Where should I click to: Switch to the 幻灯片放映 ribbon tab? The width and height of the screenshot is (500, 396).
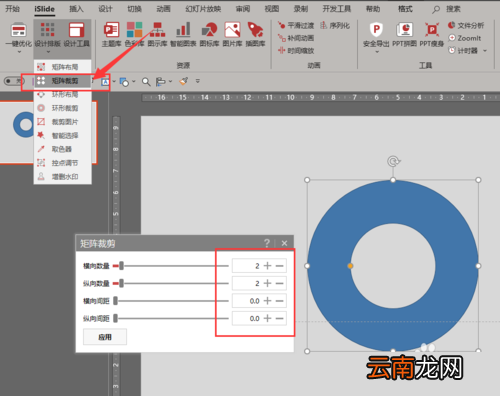[x=203, y=9]
